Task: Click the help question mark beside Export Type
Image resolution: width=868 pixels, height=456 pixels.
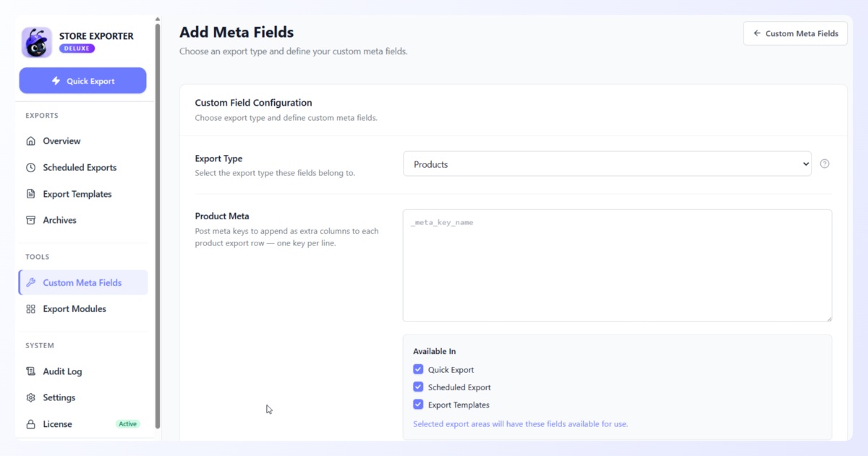Action: 825,164
